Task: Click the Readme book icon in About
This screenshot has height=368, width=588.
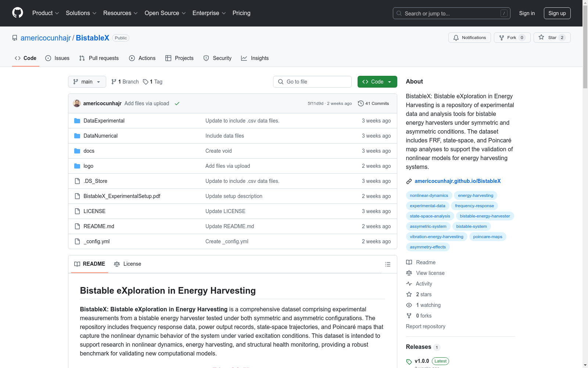Action: (x=409, y=262)
